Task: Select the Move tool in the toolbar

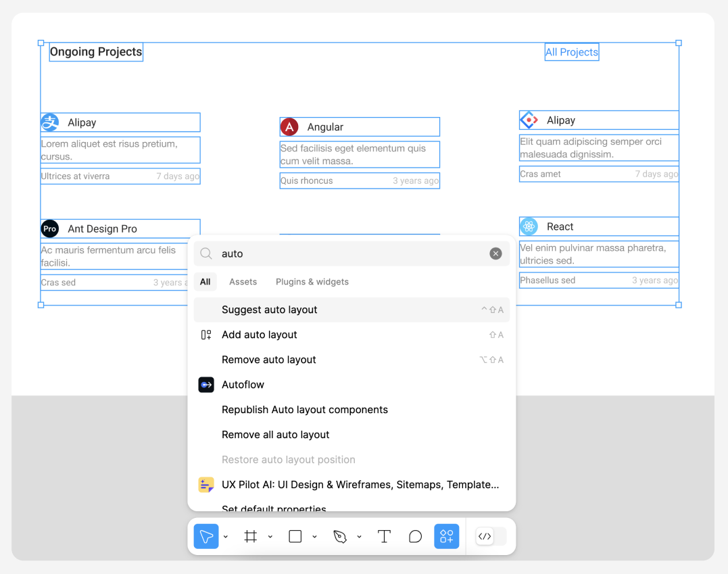Action: click(206, 536)
